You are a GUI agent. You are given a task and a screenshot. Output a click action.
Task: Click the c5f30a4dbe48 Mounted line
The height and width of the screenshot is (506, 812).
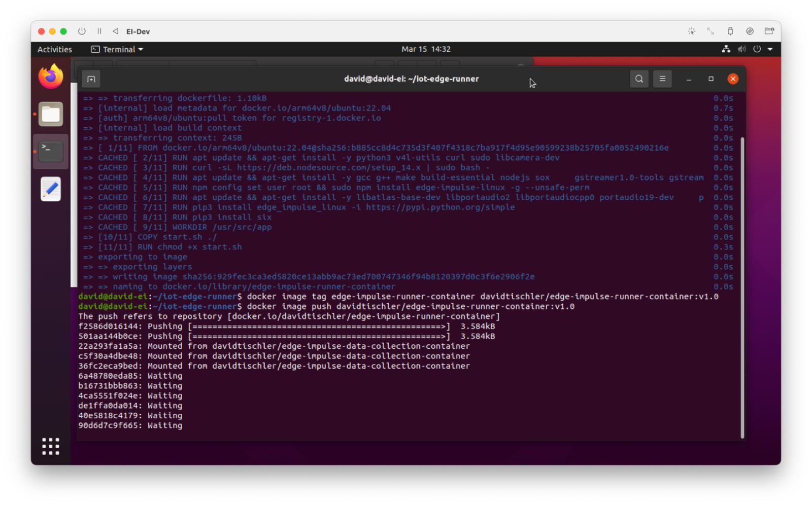coord(274,356)
